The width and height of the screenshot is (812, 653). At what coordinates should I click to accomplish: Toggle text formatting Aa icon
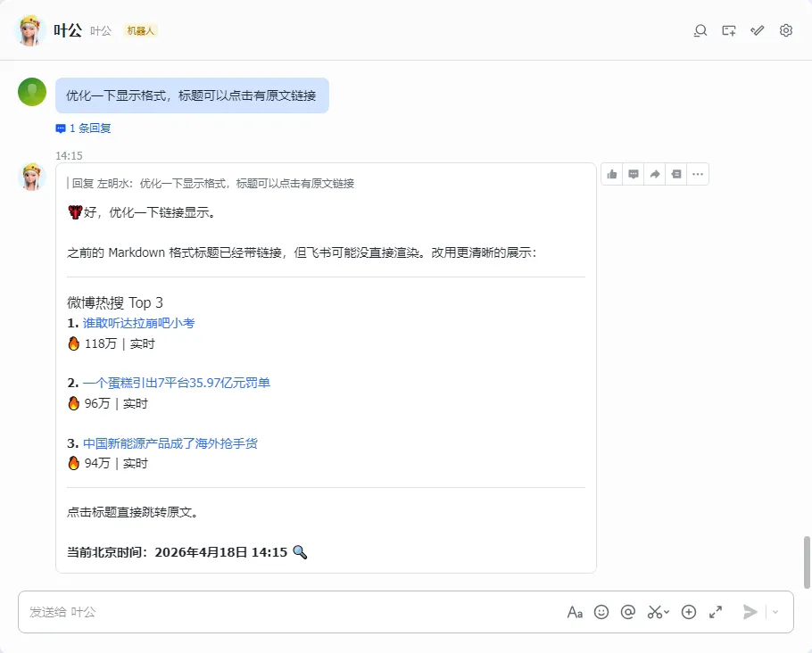[575, 612]
